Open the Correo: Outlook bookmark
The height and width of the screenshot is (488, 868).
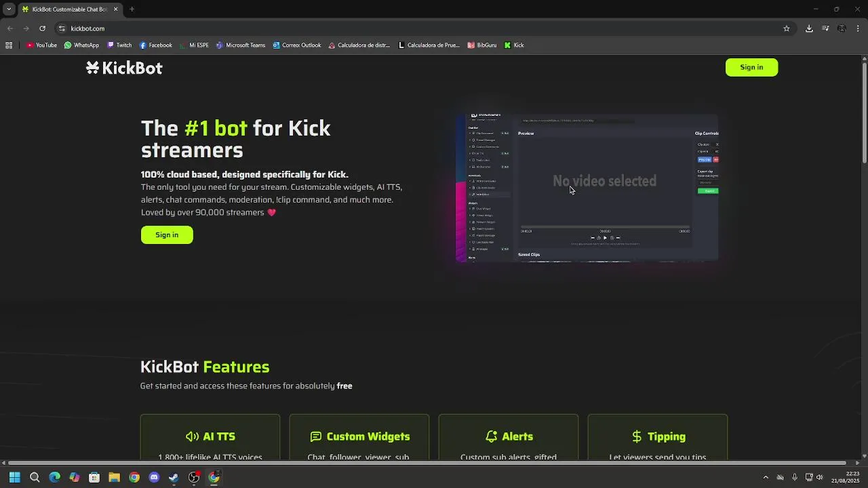(x=297, y=45)
